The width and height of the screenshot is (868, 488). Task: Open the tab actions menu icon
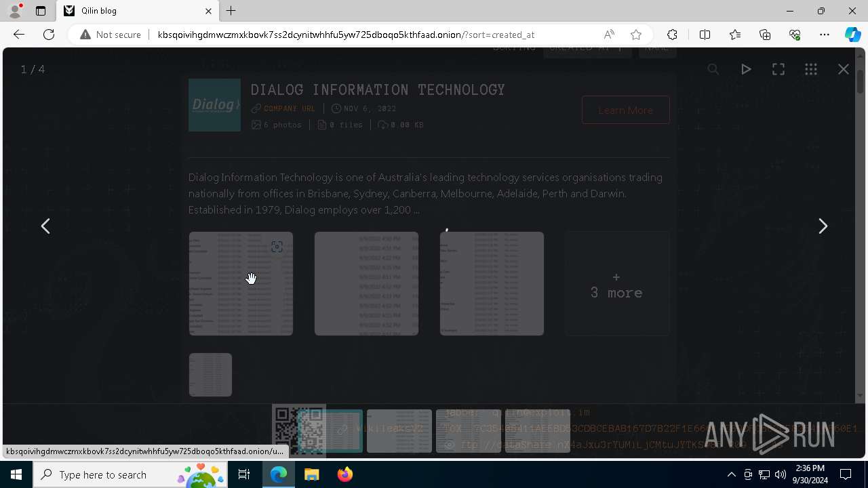point(41,11)
